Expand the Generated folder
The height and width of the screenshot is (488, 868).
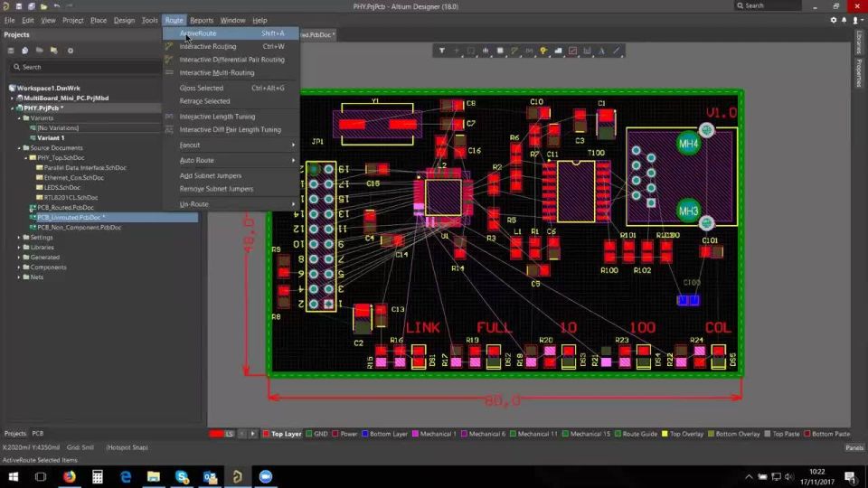click(19, 258)
